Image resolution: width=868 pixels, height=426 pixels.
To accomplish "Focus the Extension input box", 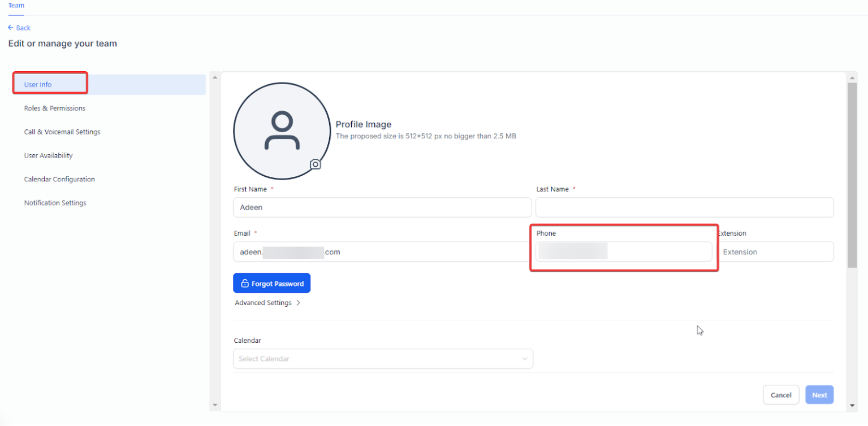I will pyautogui.click(x=776, y=252).
